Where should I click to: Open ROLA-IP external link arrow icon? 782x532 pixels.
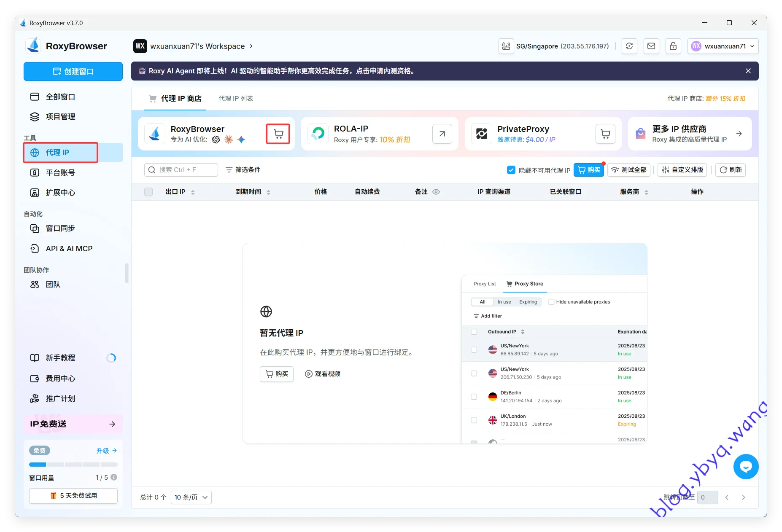click(442, 134)
